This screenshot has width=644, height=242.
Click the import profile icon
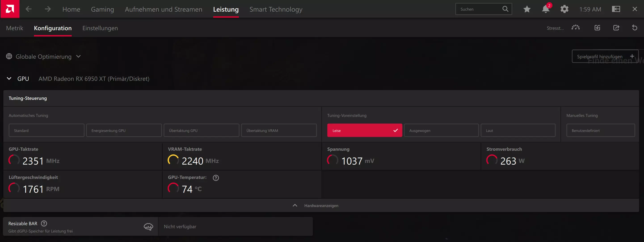[x=597, y=28]
